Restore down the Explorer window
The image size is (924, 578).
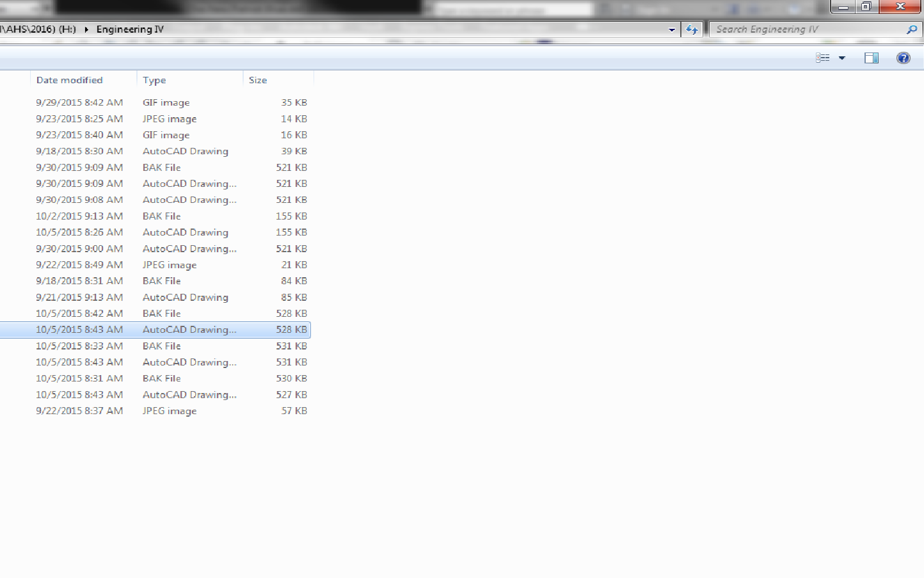(x=866, y=6)
